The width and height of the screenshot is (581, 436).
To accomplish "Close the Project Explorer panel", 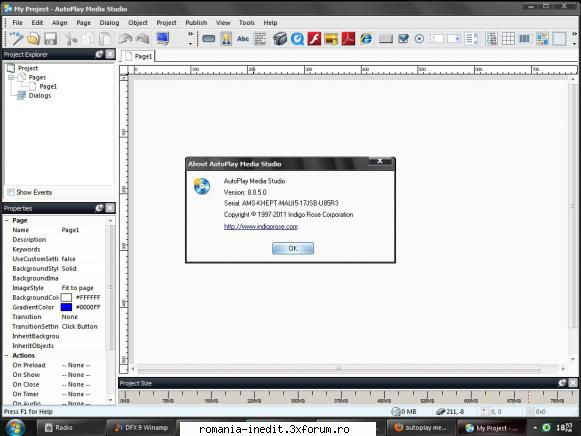I will [110, 54].
